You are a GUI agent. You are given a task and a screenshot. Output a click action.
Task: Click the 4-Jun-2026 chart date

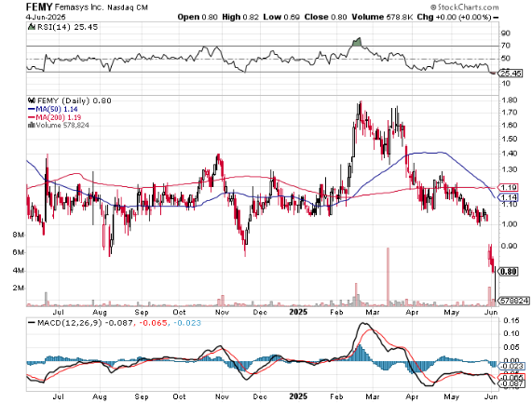pos(46,17)
